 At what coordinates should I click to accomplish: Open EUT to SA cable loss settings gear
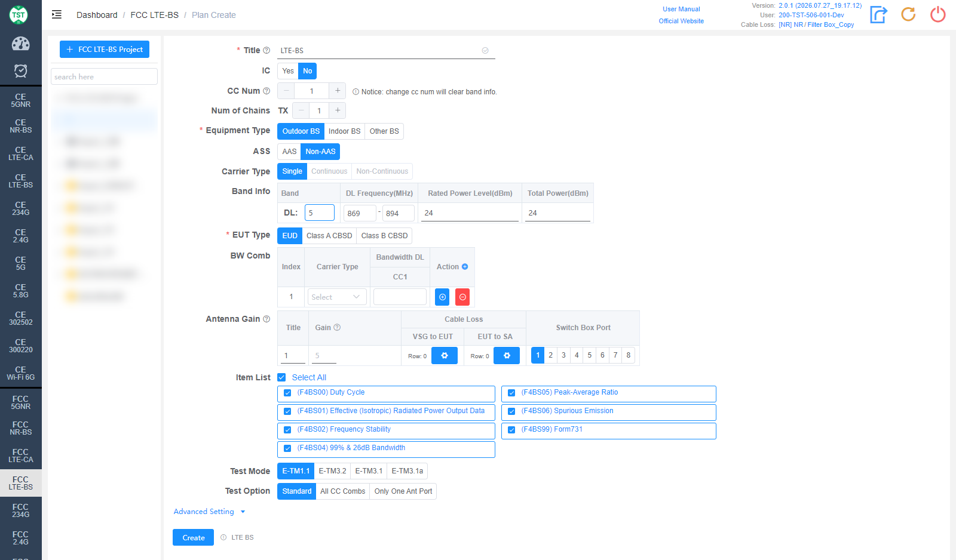(x=507, y=356)
